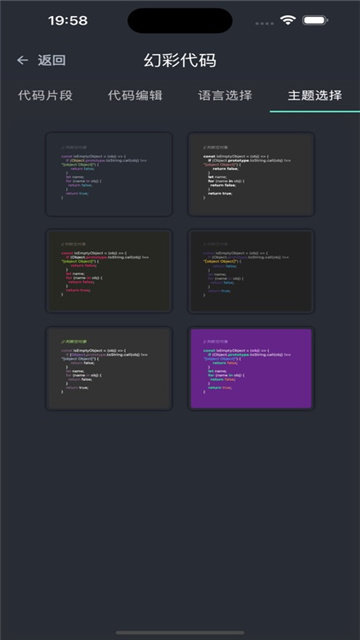Tap the 幻彩代码 title

[180, 61]
